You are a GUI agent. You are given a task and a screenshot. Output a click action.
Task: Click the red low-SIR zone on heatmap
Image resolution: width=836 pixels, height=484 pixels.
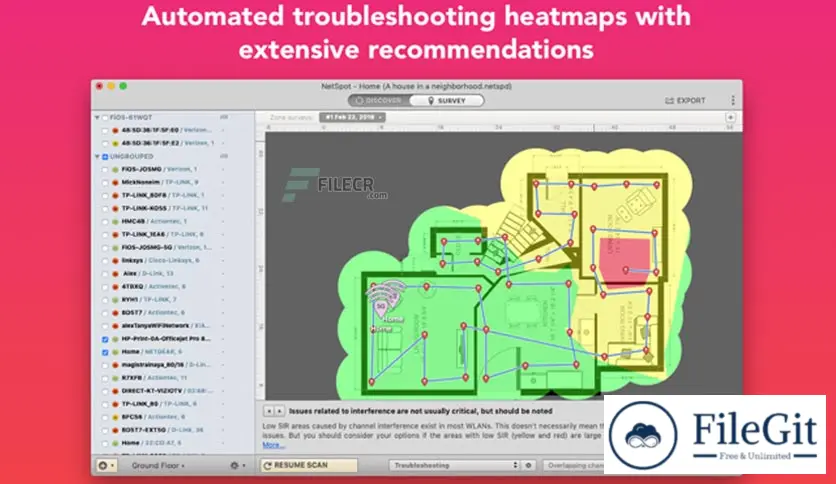coord(625,264)
